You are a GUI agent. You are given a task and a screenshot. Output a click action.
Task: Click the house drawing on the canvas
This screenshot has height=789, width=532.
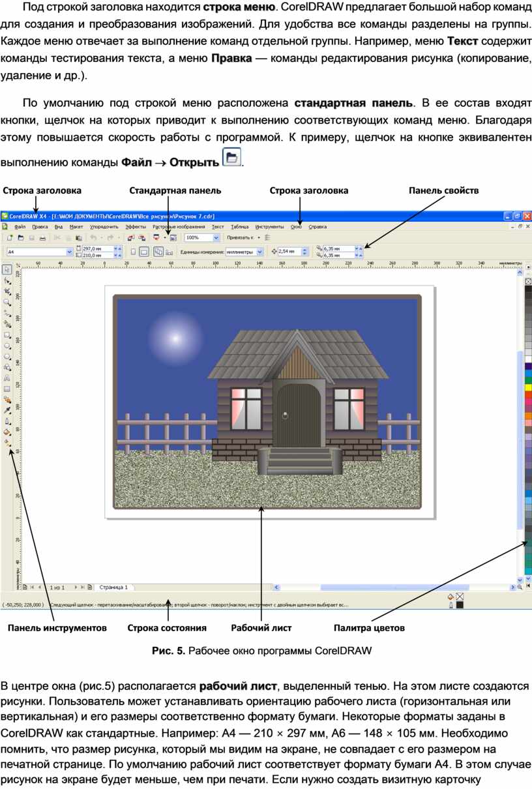(299, 400)
